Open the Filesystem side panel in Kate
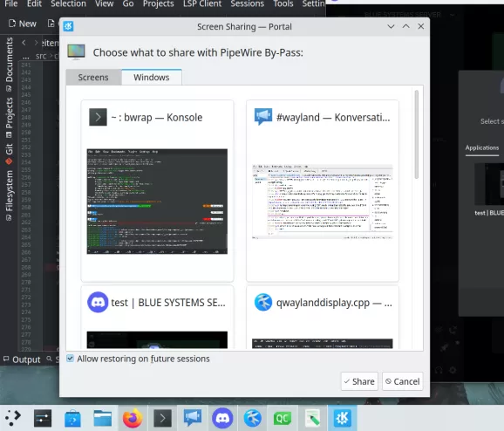 pos(9,195)
